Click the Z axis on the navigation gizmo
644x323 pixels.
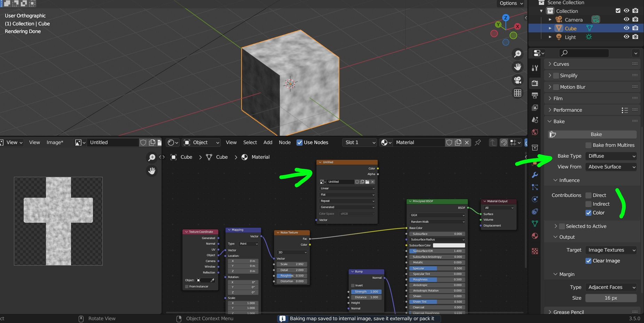click(x=506, y=17)
